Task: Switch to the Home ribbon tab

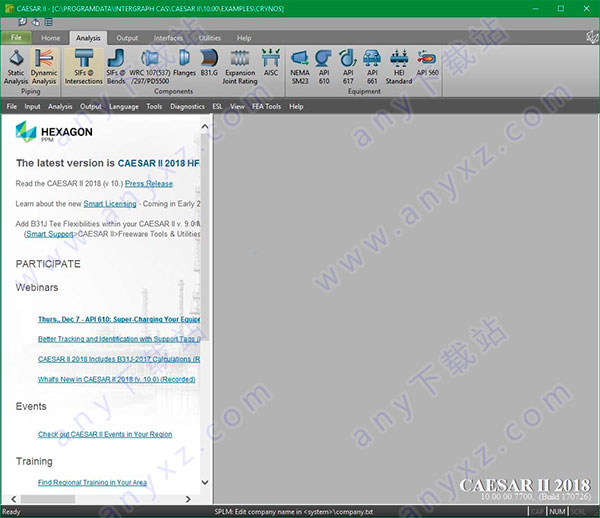Action: (51, 38)
